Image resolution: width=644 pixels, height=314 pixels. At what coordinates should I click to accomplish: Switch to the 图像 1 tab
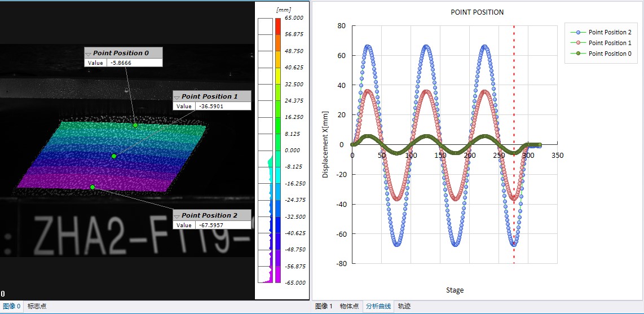coord(324,307)
